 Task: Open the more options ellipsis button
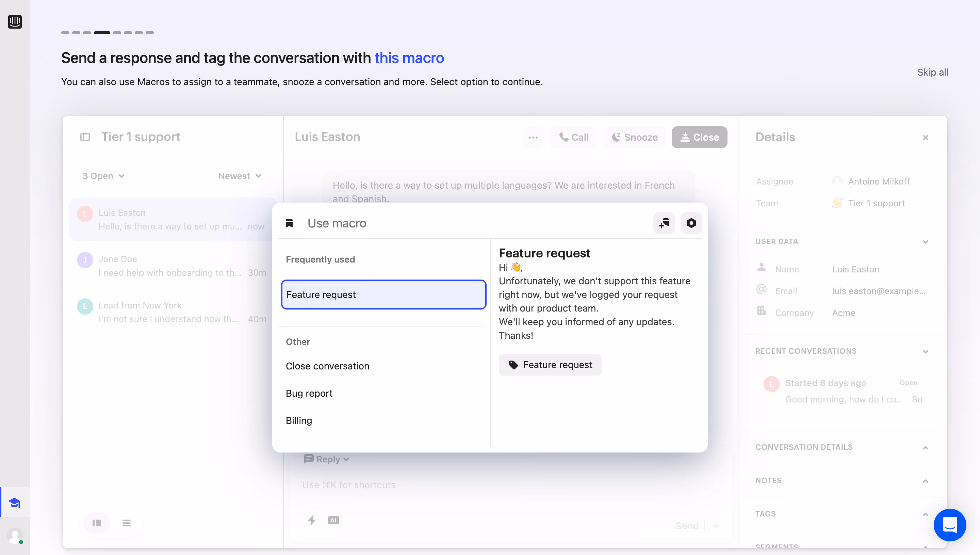(x=533, y=137)
